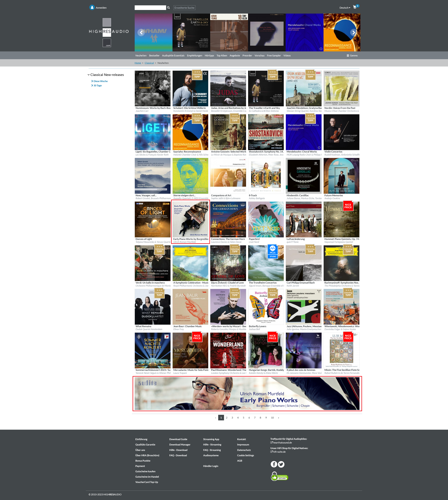The width and height of the screenshot is (448, 500).
Task: Click the search input field
Action: click(150, 8)
